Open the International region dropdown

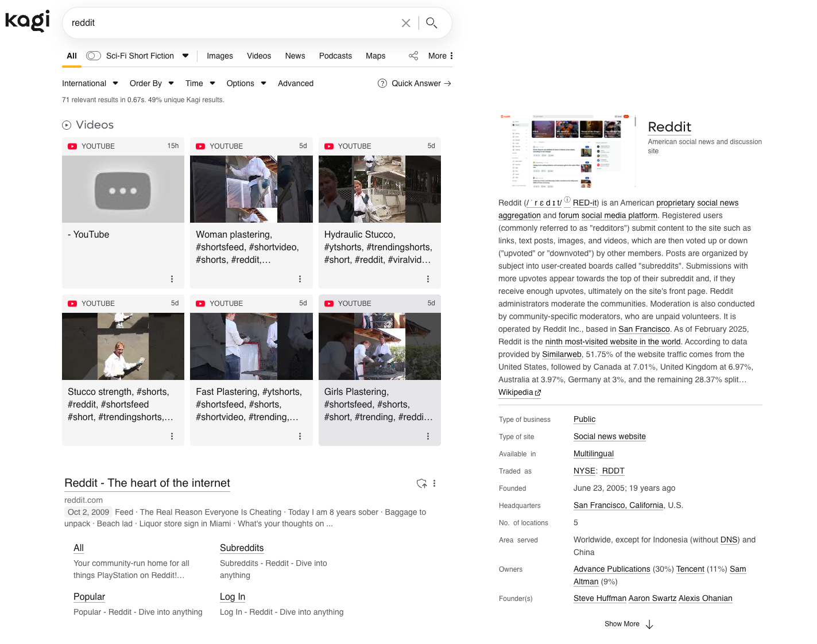point(90,83)
